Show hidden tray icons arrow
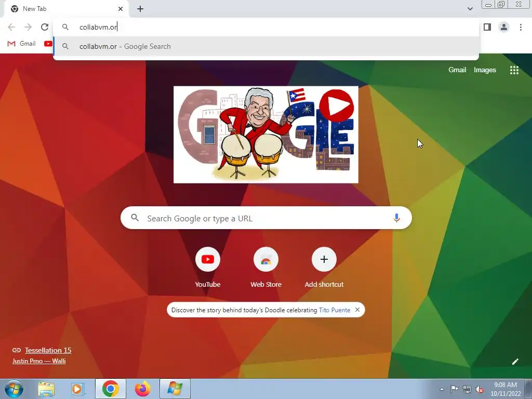Image resolution: width=532 pixels, height=399 pixels. [442, 389]
